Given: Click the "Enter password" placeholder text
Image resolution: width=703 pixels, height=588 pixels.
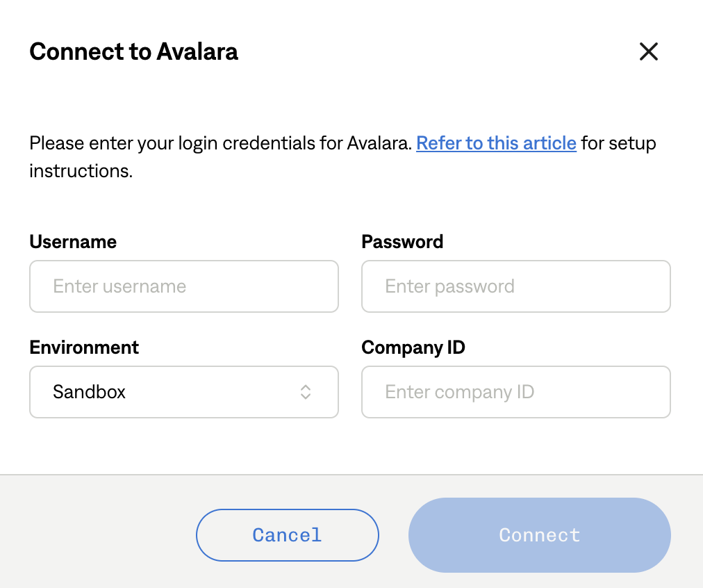Looking at the screenshot, I should 449,286.
